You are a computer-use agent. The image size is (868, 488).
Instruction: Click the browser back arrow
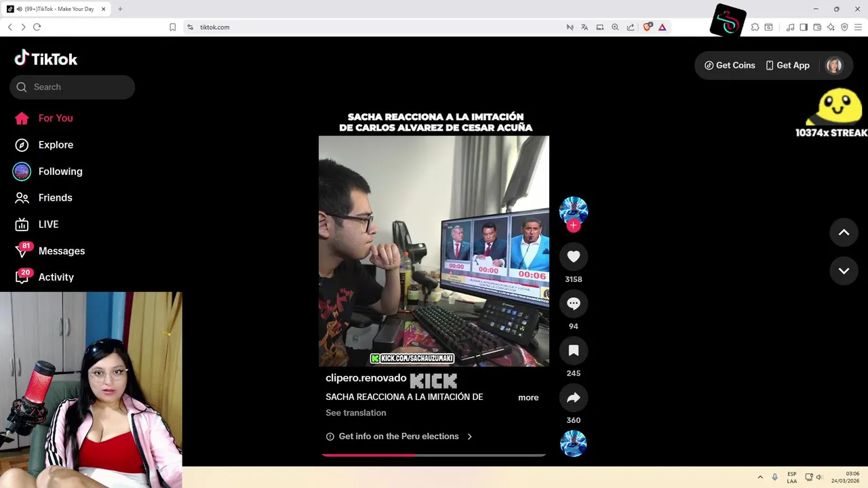(9, 27)
